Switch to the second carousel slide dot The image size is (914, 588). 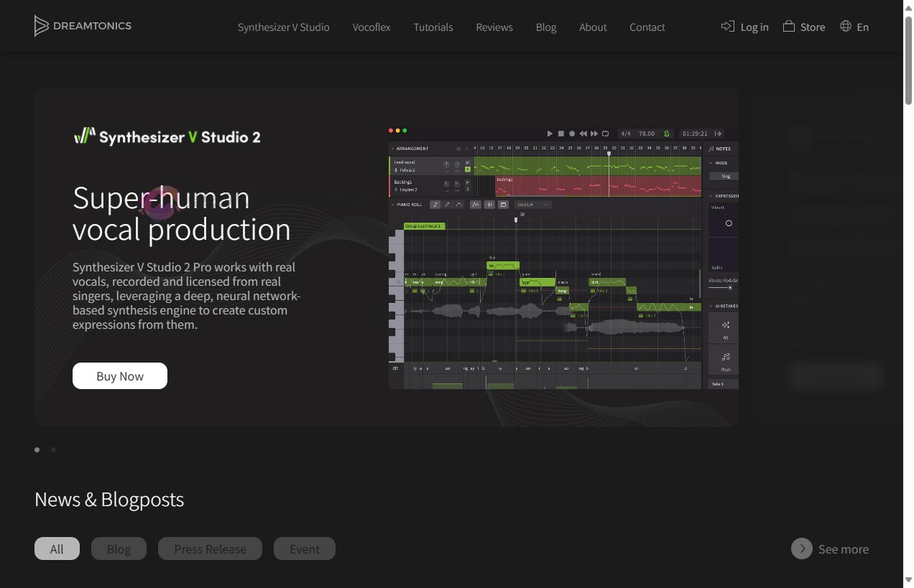[53, 450]
